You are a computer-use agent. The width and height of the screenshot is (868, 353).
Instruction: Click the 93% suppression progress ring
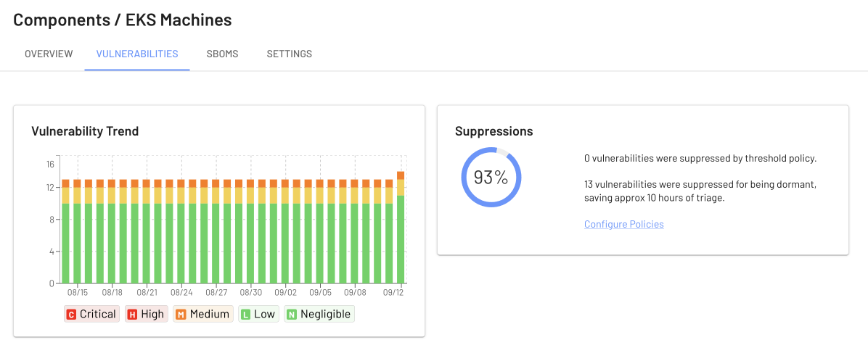(491, 177)
